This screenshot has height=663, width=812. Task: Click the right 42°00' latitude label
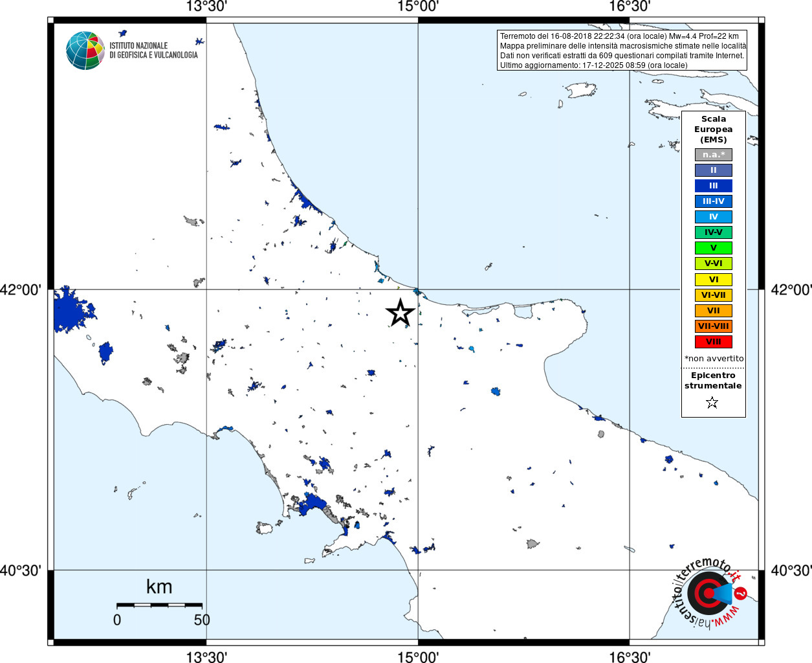[x=791, y=289]
